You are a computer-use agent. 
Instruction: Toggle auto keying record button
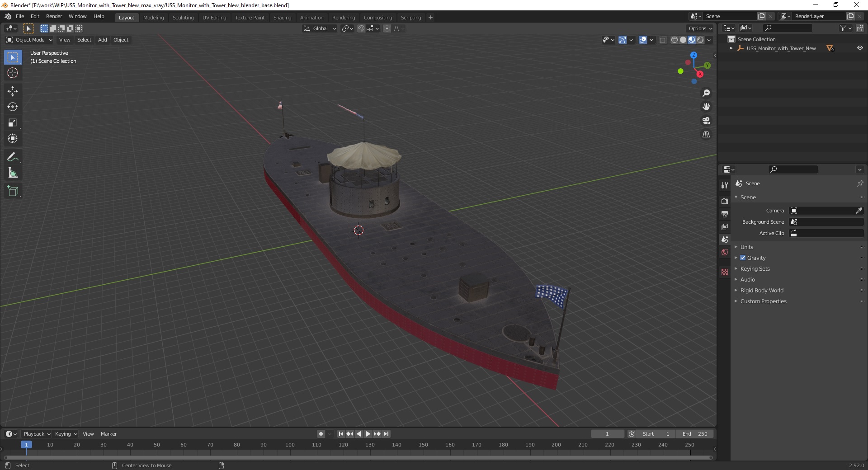coord(321,434)
